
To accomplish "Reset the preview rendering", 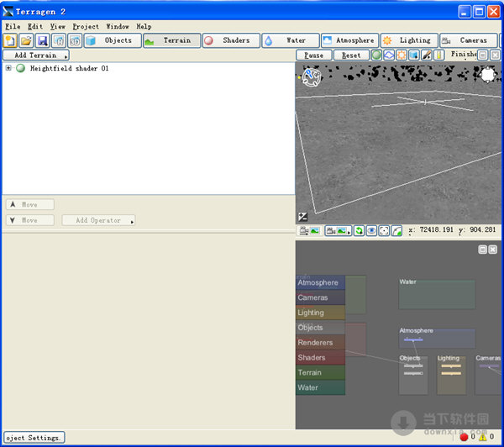I will pos(351,55).
